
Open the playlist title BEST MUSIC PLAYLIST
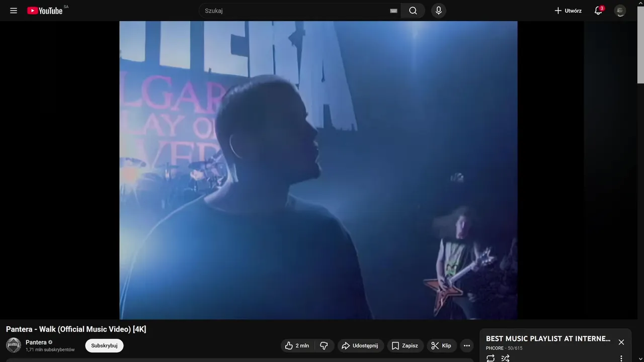548,339
